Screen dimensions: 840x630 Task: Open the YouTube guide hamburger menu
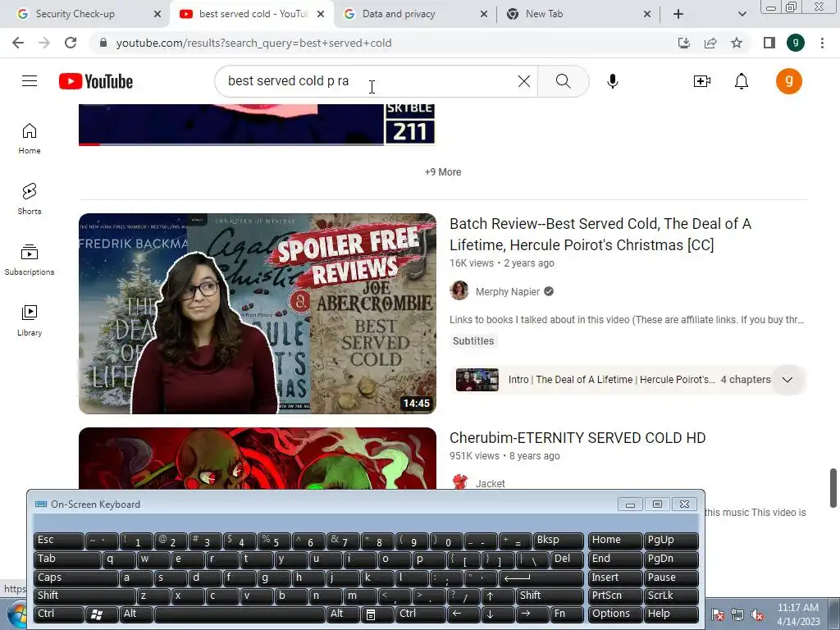point(30,81)
